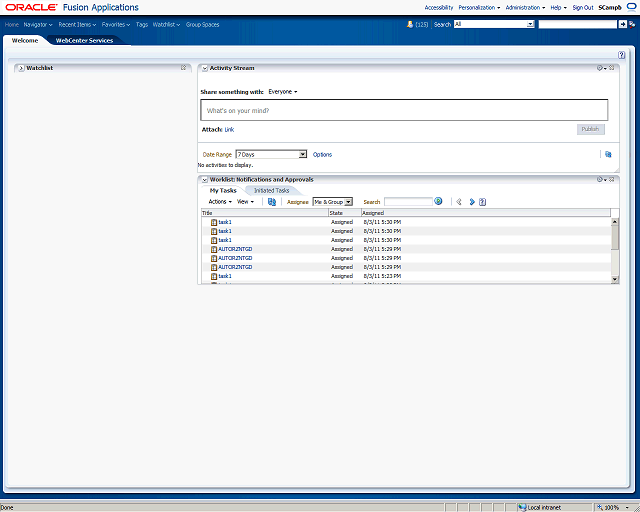This screenshot has height=512, width=640.
Task: Click the global search text field
Action: click(x=578, y=24)
